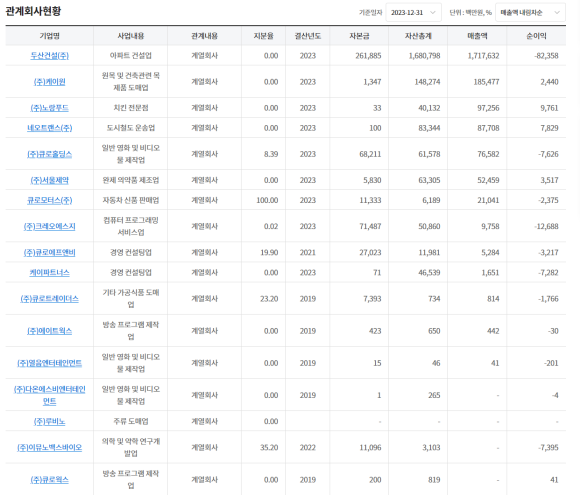Click the 매출액 column header

477,36
